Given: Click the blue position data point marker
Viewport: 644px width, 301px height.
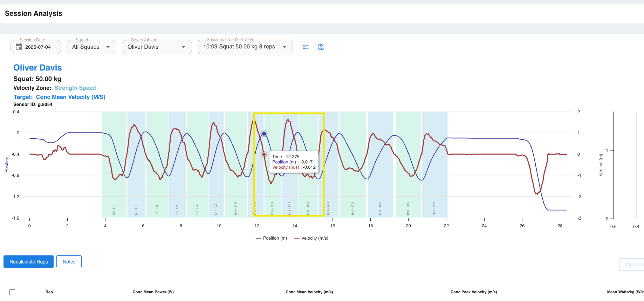Looking at the screenshot, I should pyautogui.click(x=264, y=134).
